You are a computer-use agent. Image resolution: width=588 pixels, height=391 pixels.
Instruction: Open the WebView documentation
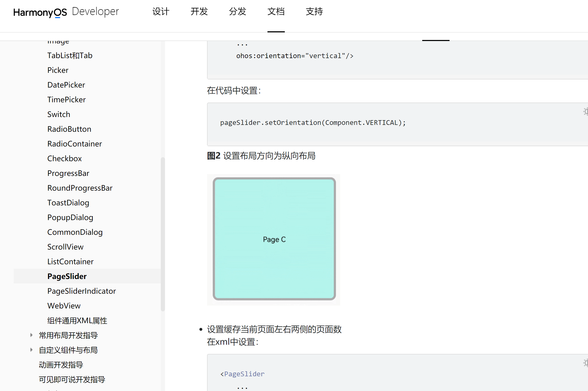pyautogui.click(x=64, y=306)
